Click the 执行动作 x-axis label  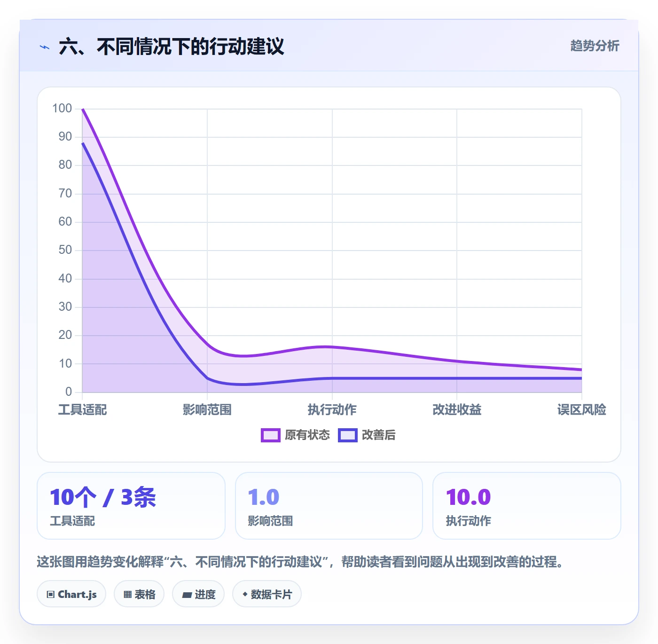pos(332,409)
